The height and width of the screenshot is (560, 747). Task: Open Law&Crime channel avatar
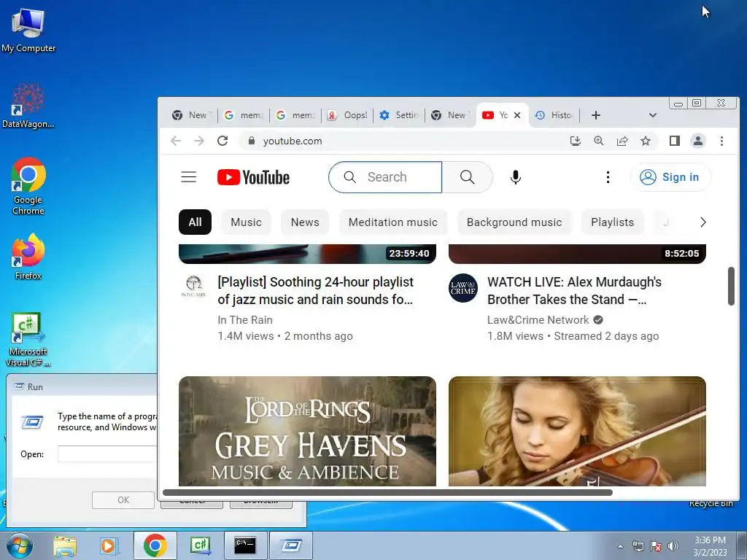[462, 287]
